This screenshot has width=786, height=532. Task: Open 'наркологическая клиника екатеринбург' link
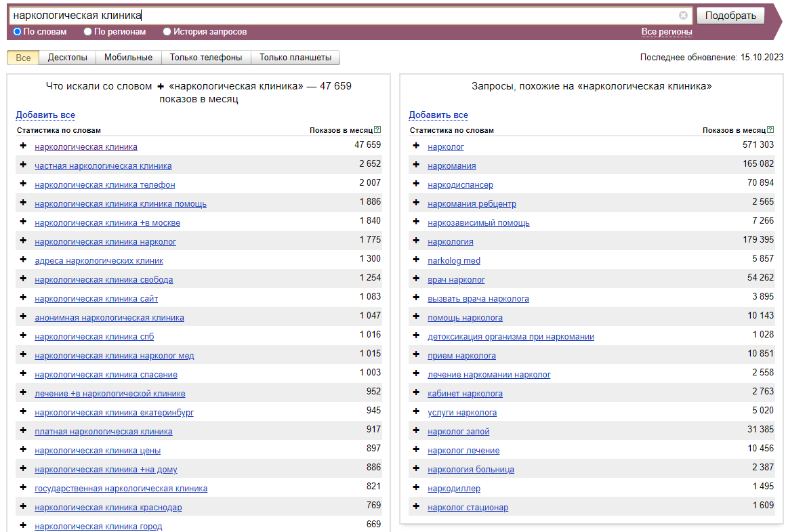pyautogui.click(x=115, y=413)
